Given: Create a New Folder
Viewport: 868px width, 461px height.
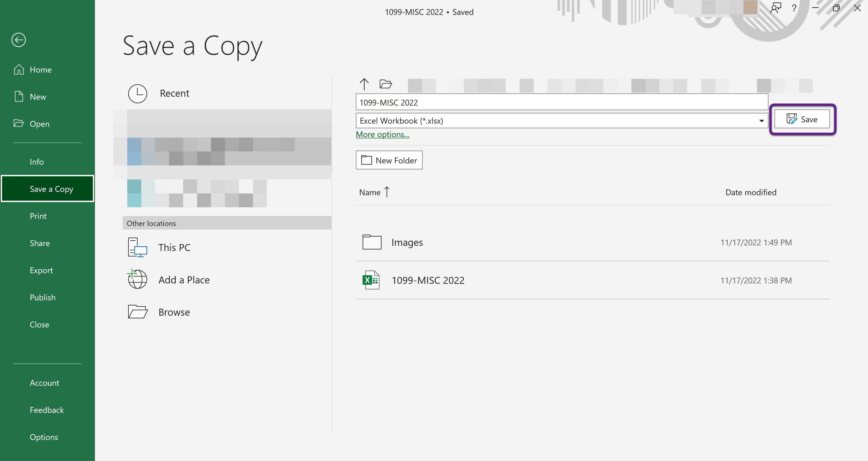Looking at the screenshot, I should [x=389, y=160].
